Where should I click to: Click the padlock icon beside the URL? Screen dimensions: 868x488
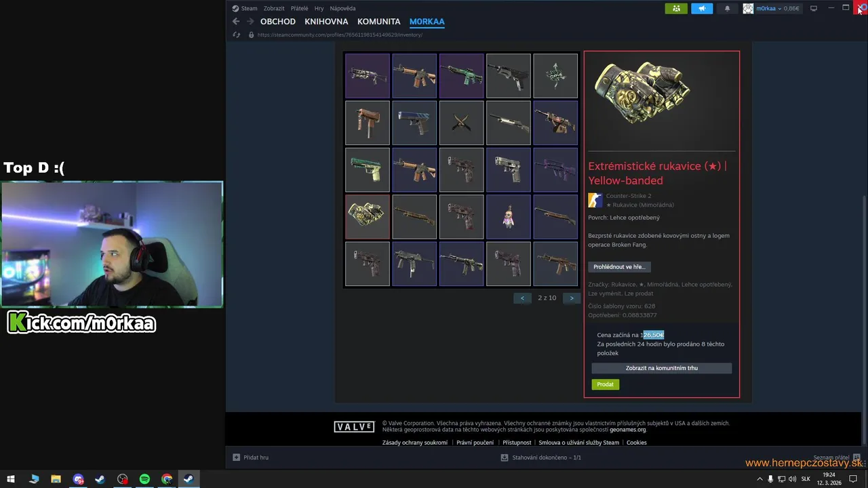point(251,35)
